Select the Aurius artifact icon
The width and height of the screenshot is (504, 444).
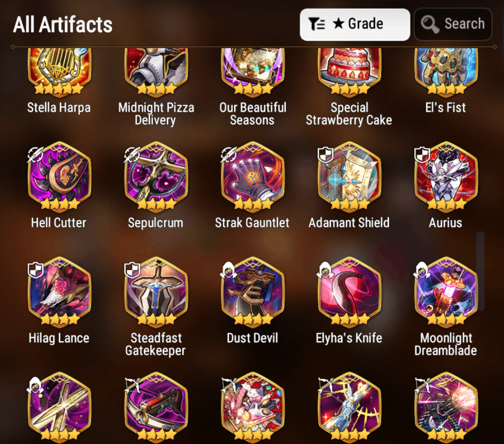[x=446, y=177]
